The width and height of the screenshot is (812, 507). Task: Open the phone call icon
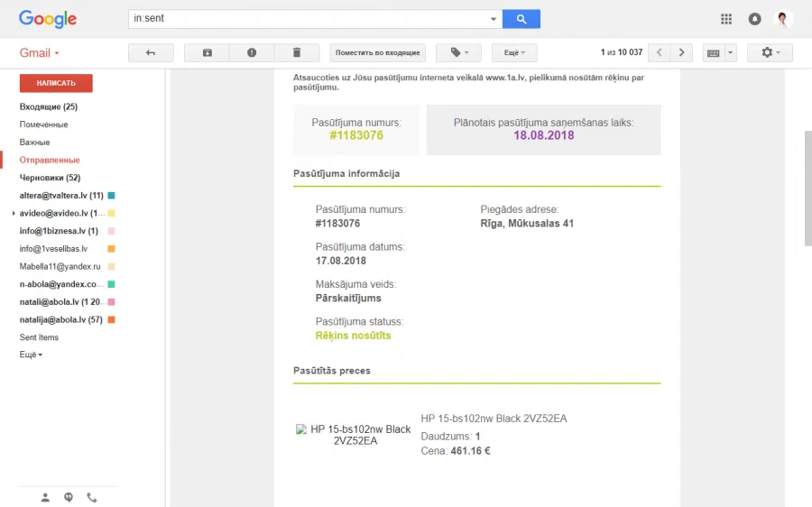[92, 498]
